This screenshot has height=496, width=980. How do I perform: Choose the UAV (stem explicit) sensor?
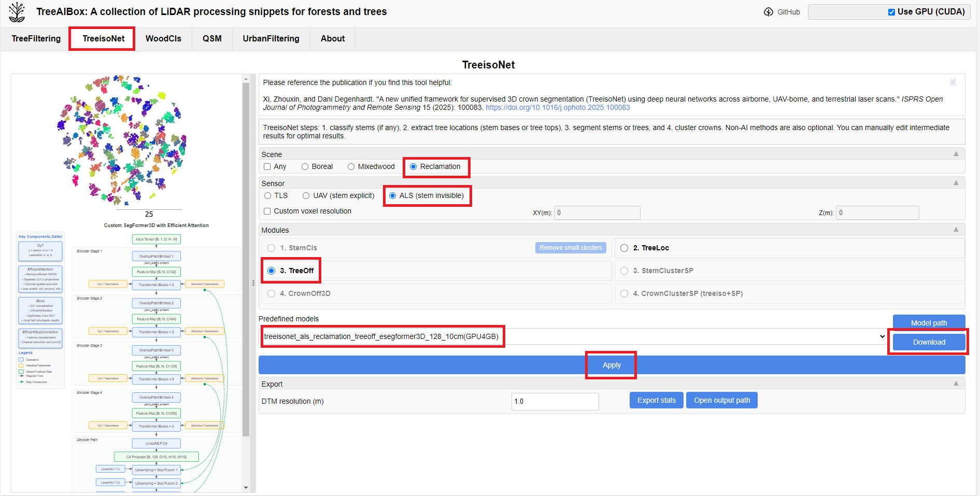(306, 195)
